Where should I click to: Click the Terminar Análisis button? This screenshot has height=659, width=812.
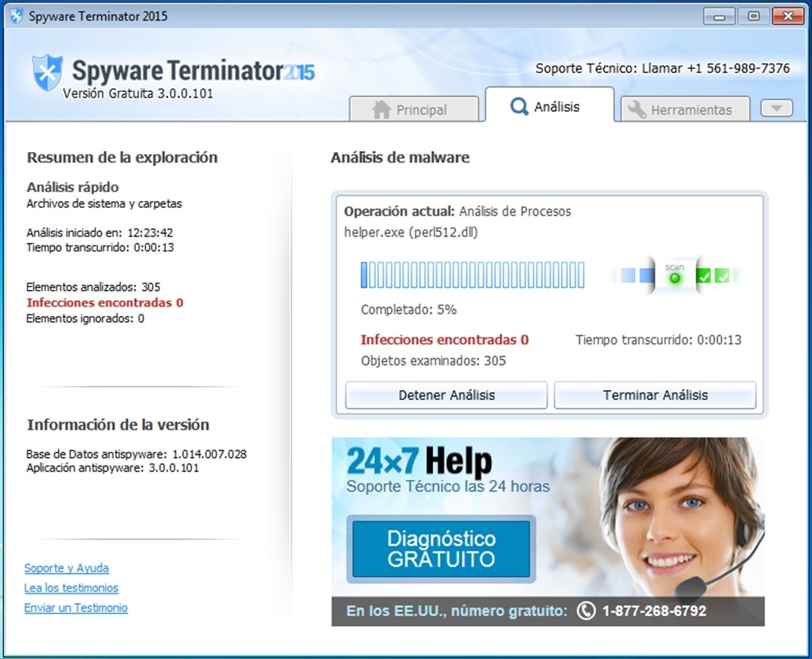[x=655, y=395]
